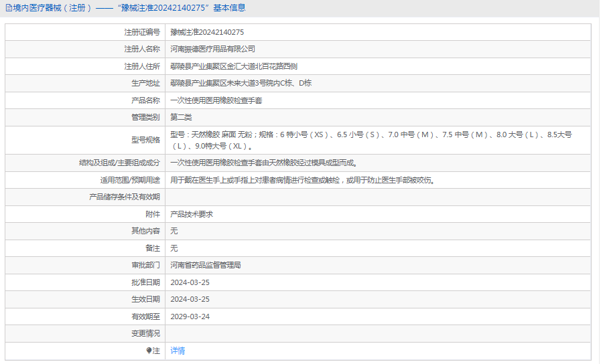
Task: Select the registrant address ending 百花路西侧
Action: [x=234, y=66]
